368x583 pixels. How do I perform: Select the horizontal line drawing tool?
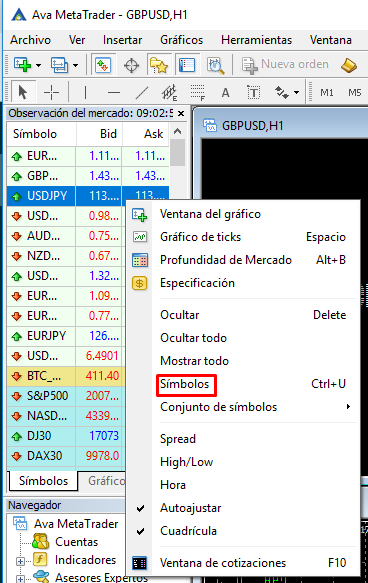[114, 92]
